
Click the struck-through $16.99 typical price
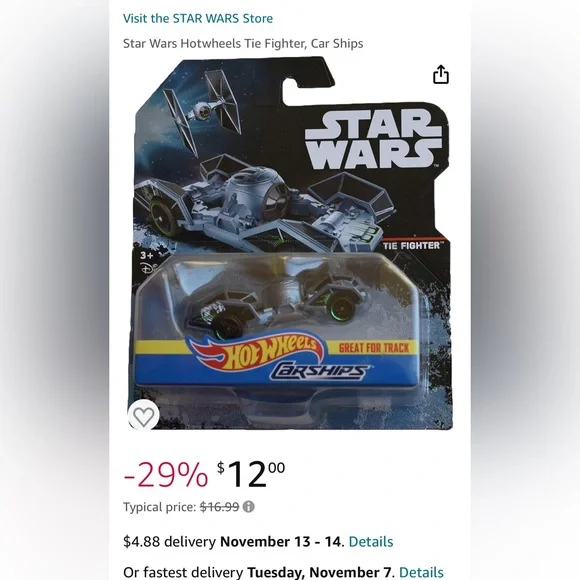tap(220, 506)
